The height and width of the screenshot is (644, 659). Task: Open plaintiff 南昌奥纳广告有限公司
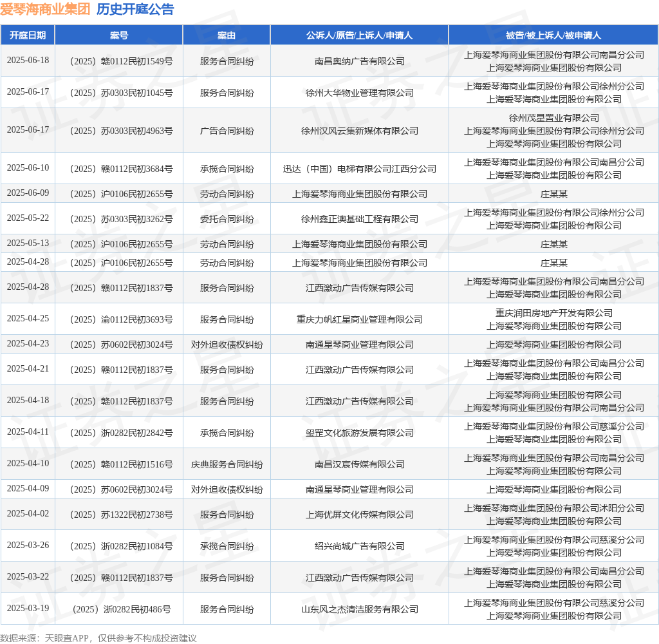tap(360, 61)
